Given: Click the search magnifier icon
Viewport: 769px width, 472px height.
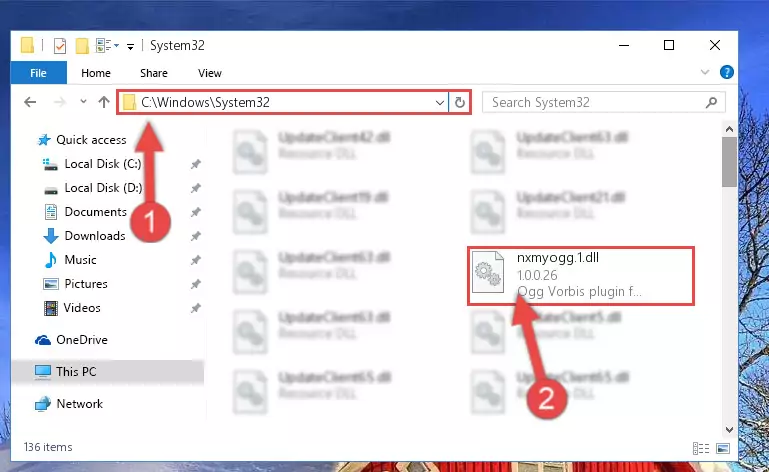Looking at the screenshot, I should point(711,102).
